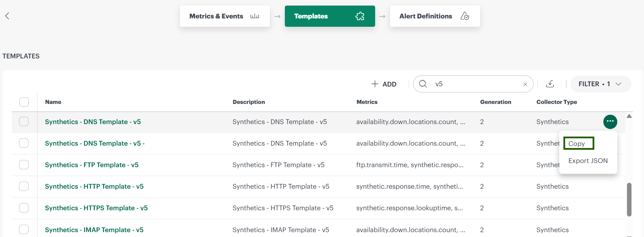Click synthetic.response.lookuptime metrics cell
The width and height of the screenshot is (644, 237).
(x=409, y=208)
